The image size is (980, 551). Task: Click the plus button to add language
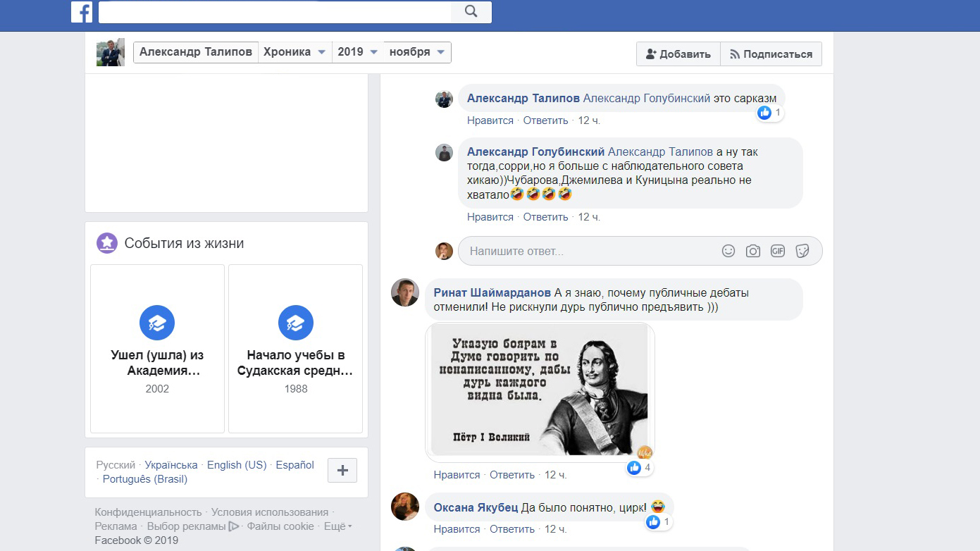[342, 471]
